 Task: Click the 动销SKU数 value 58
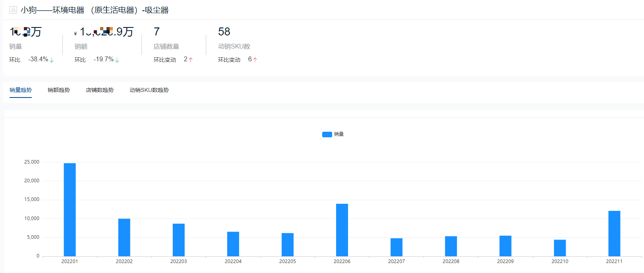(224, 31)
